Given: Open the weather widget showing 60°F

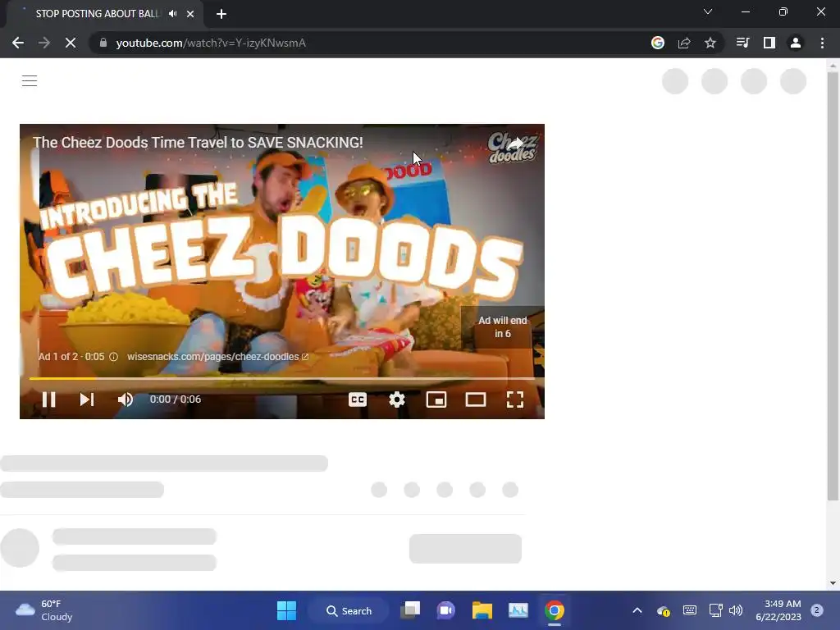Looking at the screenshot, I should (44, 610).
